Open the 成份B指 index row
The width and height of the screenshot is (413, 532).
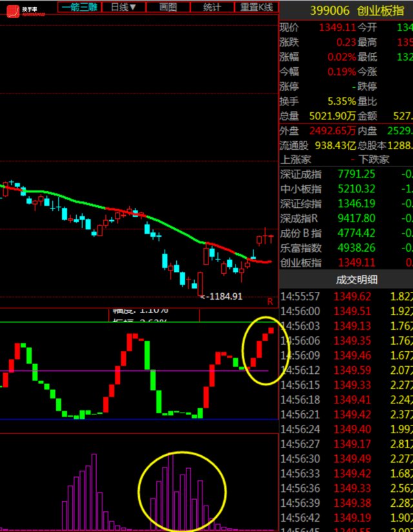(346, 233)
